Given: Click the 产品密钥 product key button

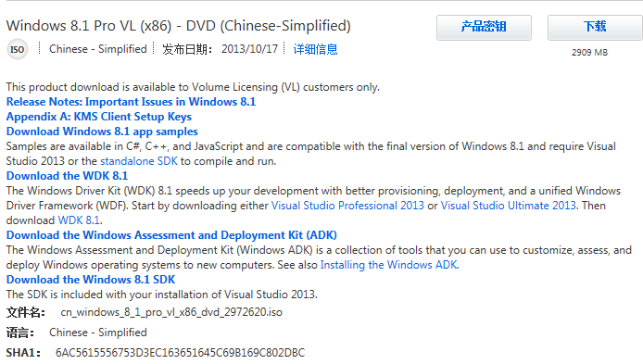Looking at the screenshot, I should 484,27.
